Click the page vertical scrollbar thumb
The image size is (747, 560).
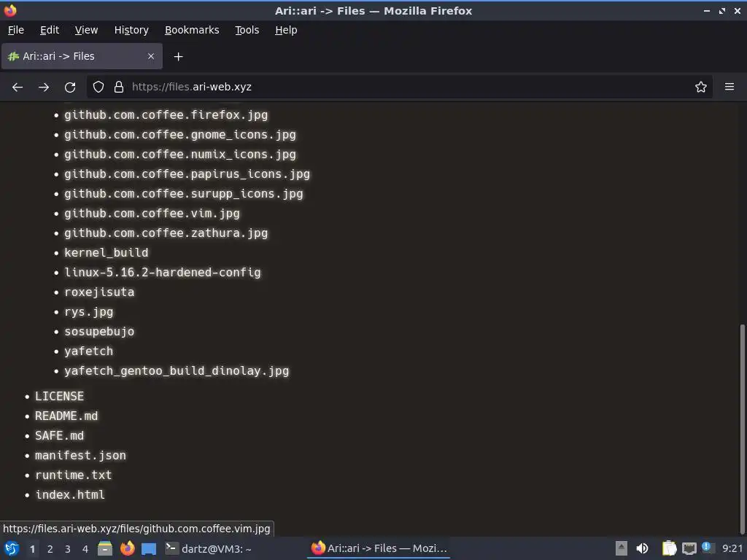click(x=742, y=429)
